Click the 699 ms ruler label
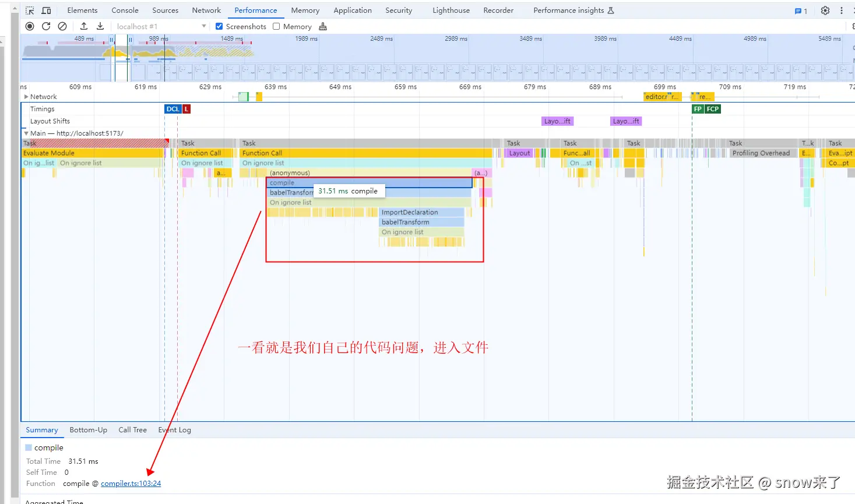Screen dimensions: 855x504 click(x=665, y=87)
